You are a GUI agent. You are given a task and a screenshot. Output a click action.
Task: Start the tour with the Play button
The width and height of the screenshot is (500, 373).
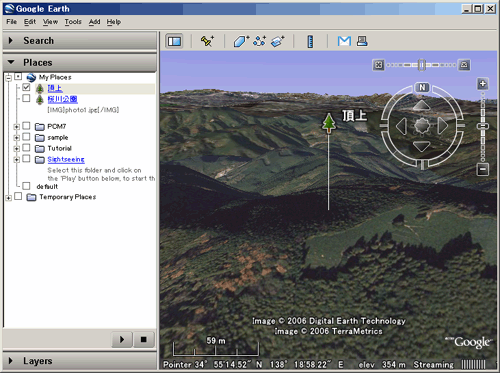[x=122, y=339]
